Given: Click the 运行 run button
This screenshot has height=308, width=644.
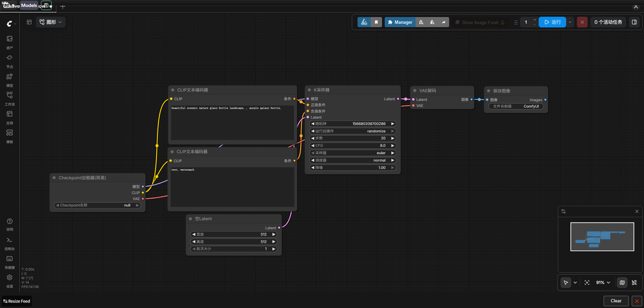Looking at the screenshot, I should coord(552,22).
